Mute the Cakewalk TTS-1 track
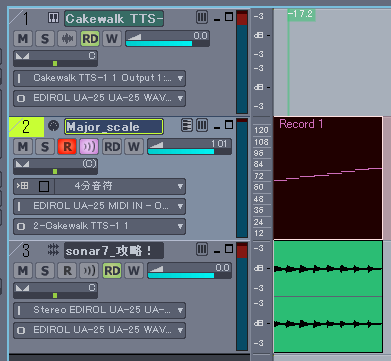This screenshot has height=361, width=391. [x=23, y=39]
